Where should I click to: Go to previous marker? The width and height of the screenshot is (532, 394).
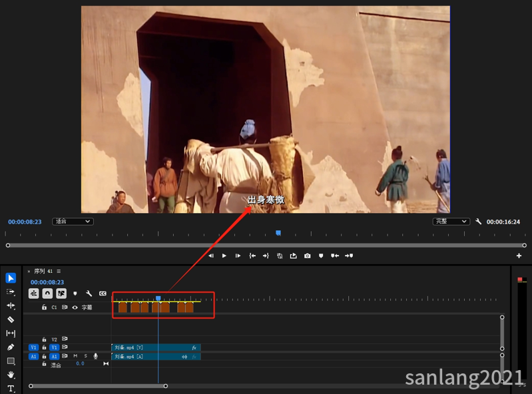(335, 256)
